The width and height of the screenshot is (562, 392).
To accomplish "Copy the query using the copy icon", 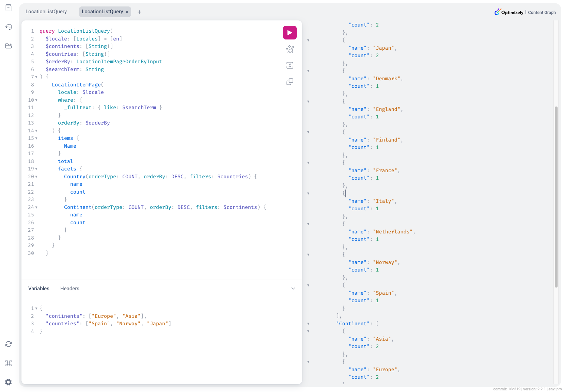I will click(x=290, y=82).
